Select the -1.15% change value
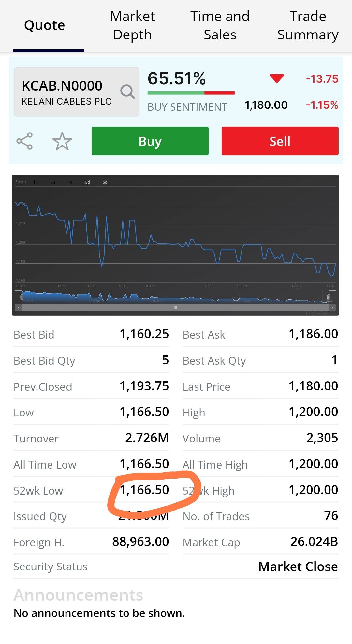Screen dimensions: 352x644 tap(322, 105)
